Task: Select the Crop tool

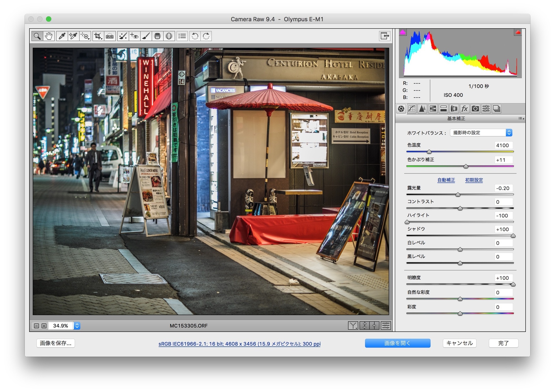Action: coord(98,36)
